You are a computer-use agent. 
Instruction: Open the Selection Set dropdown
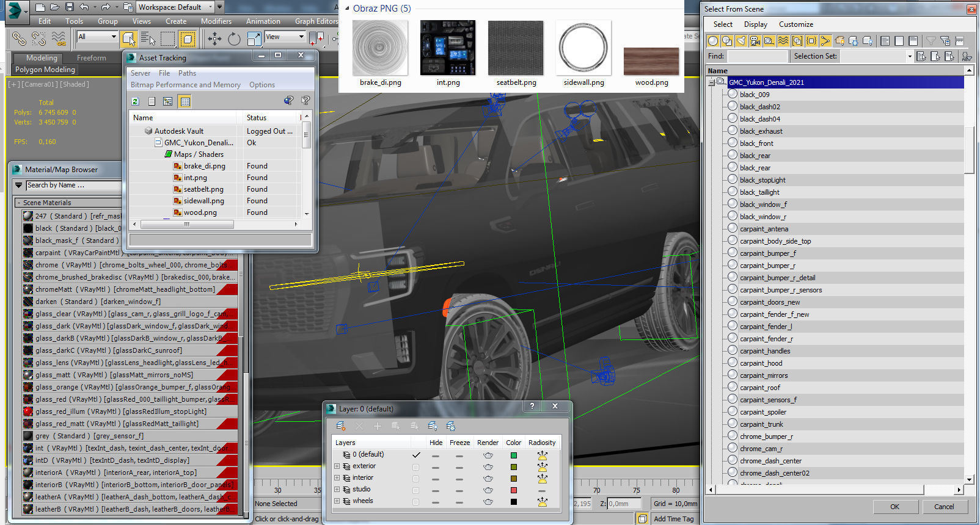click(x=909, y=56)
